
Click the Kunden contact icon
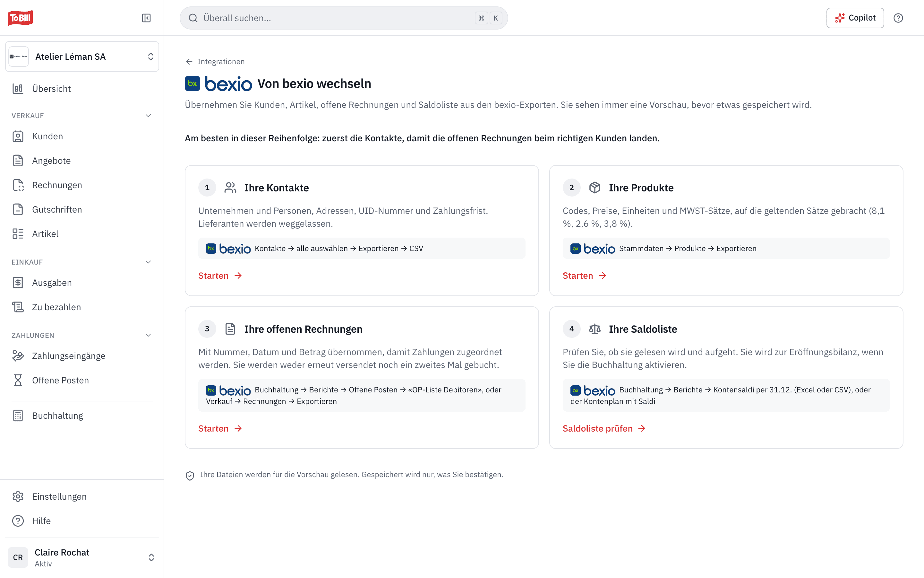point(18,136)
